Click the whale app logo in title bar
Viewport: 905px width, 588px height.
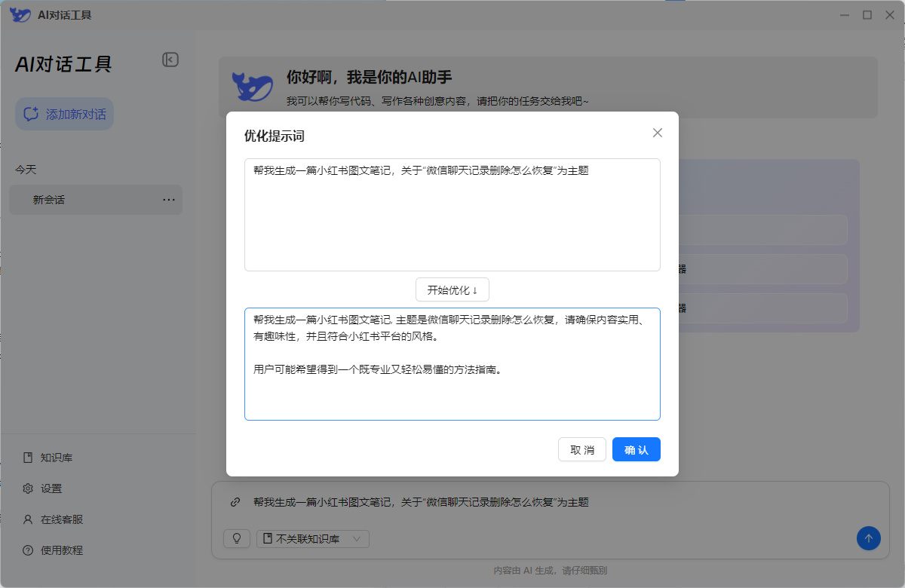tap(20, 14)
